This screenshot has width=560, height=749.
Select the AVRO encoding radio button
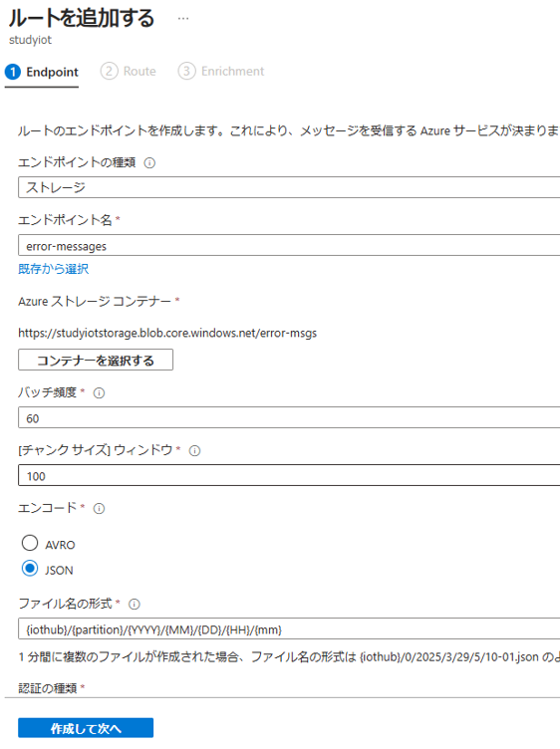pos(30,543)
